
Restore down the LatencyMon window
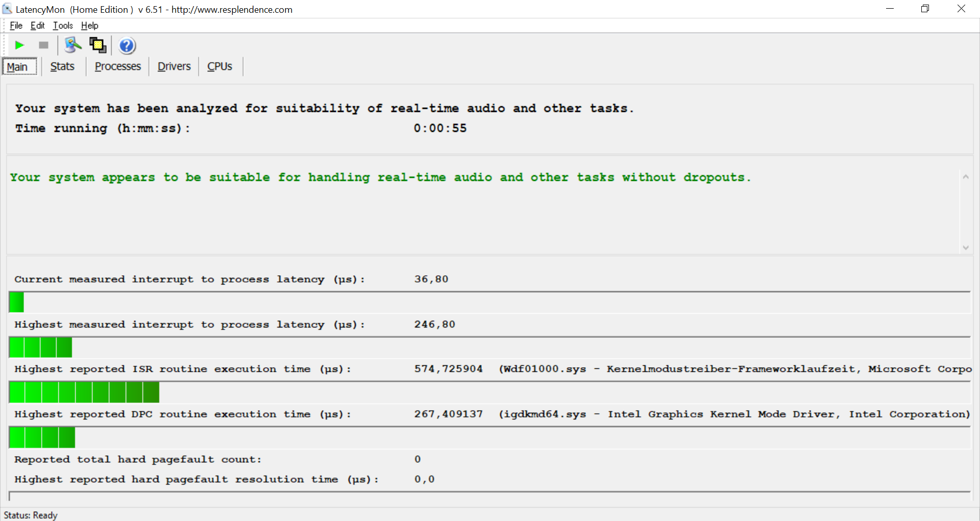pos(925,9)
